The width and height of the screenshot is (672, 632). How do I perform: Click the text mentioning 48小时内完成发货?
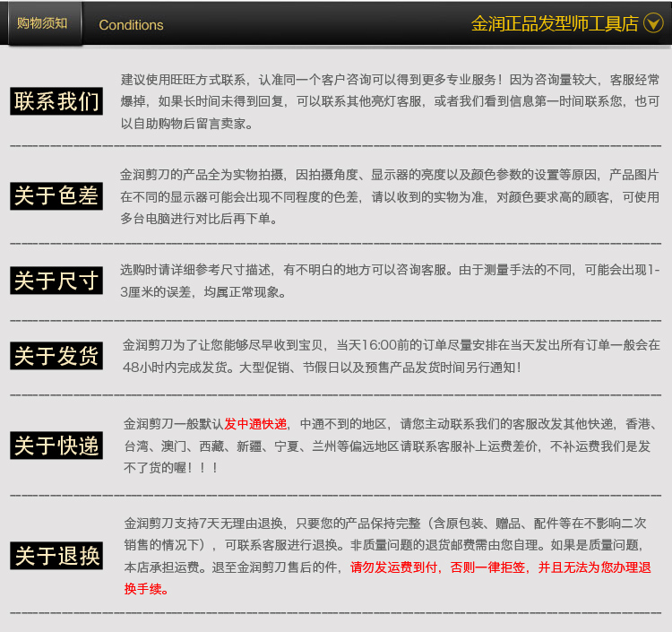coord(322,368)
